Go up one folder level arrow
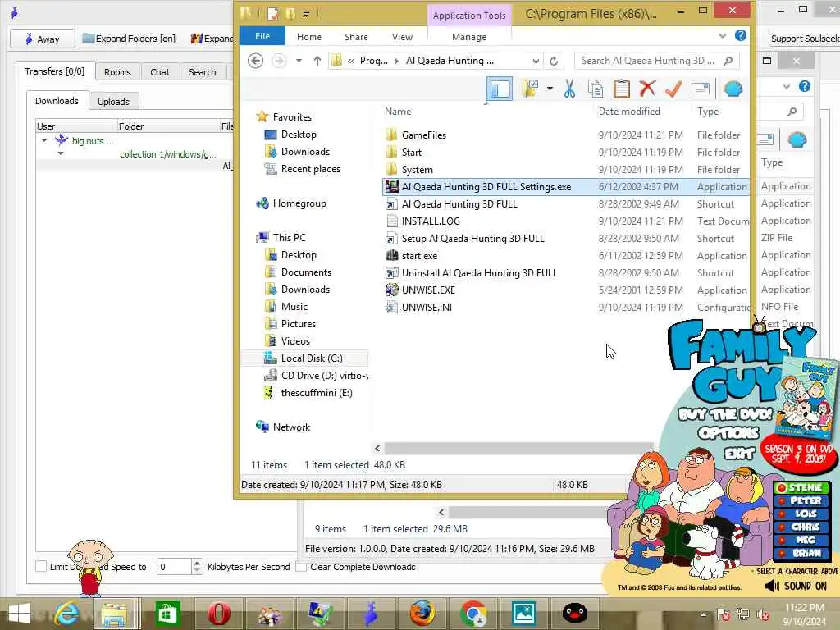 [x=317, y=61]
